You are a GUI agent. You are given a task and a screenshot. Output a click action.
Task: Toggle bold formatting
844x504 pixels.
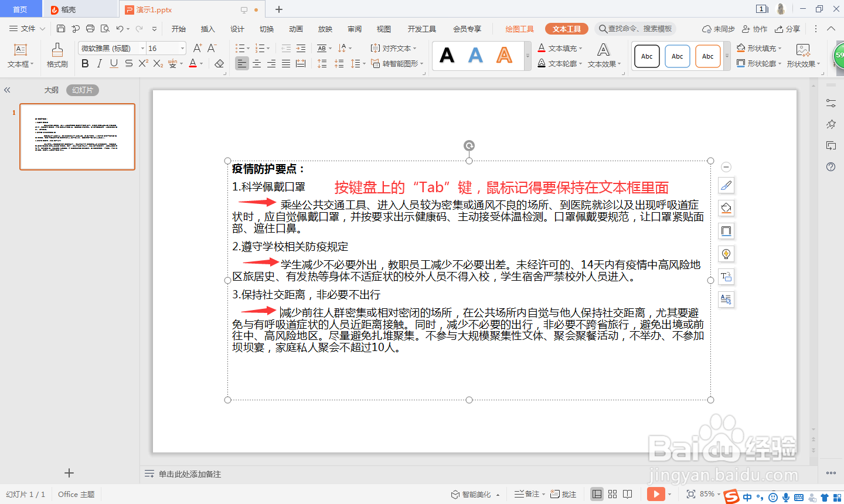(84, 63)
